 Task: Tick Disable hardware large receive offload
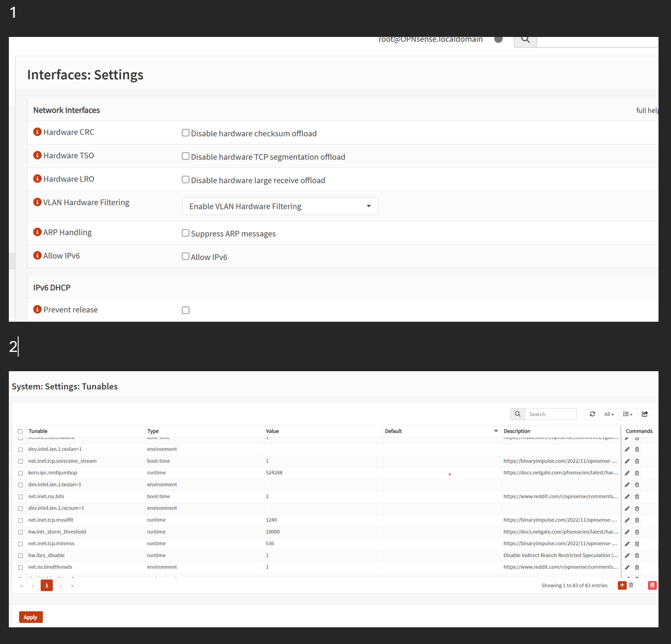pyautogui.click(x=185, y=180)
